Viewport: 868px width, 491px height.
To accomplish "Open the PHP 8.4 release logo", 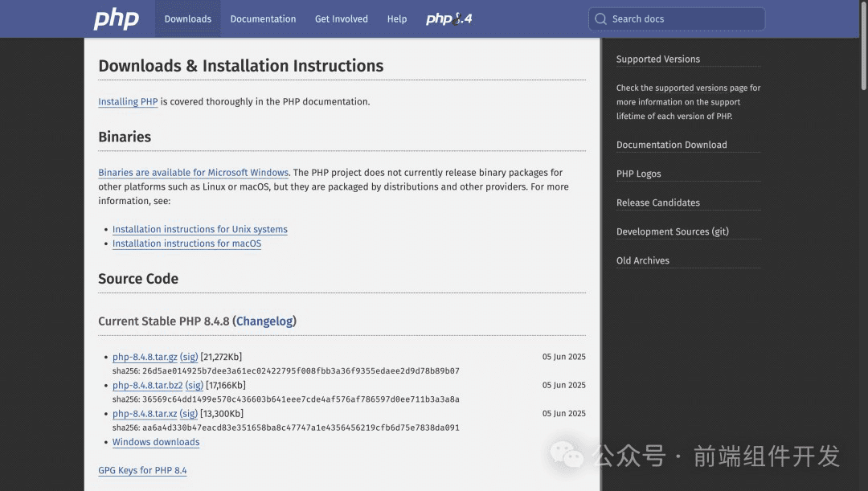I will [449, 18].
